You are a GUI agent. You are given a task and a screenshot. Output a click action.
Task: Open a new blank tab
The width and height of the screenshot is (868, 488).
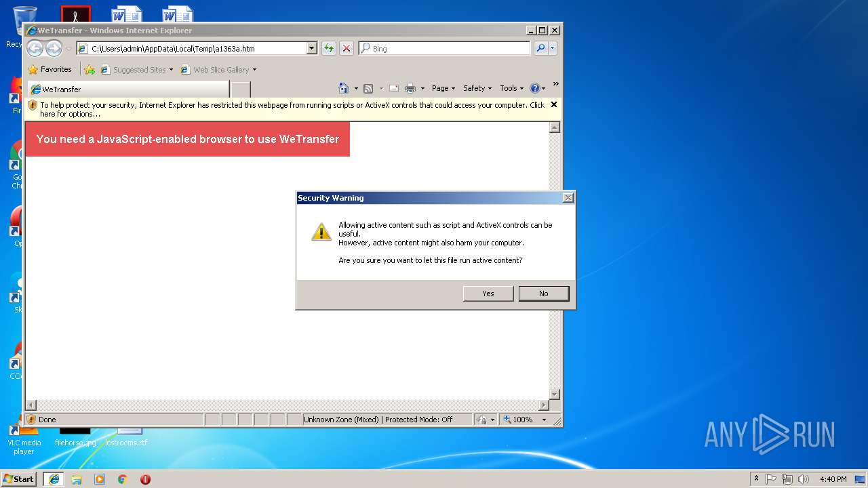[241, 89]
